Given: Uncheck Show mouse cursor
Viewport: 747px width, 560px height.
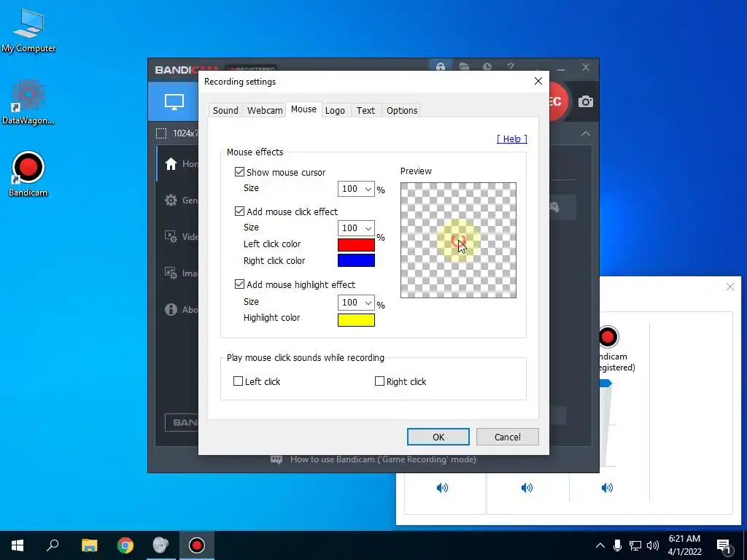Looking at the screenshot, I should pos(239,172).
